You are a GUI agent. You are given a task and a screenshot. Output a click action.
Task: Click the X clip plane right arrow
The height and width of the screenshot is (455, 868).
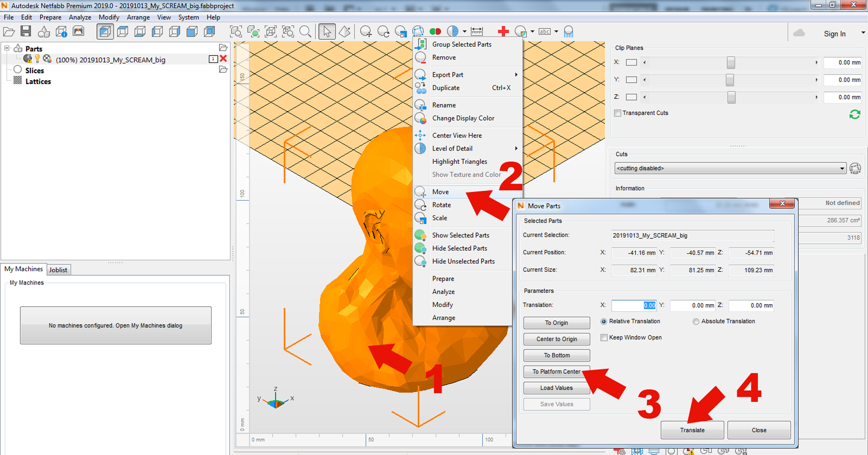tap(816, 62)
